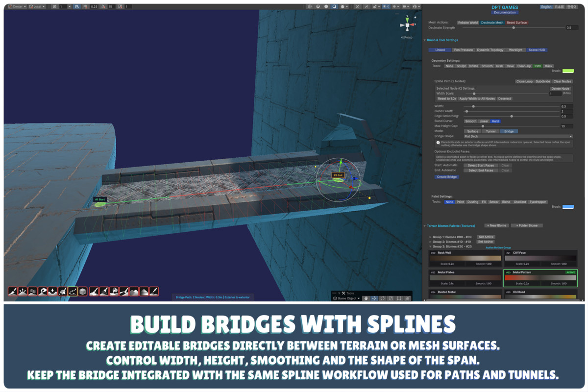Click the Max Height Gap value field
The image size is (588, 392).
[566, 126]
